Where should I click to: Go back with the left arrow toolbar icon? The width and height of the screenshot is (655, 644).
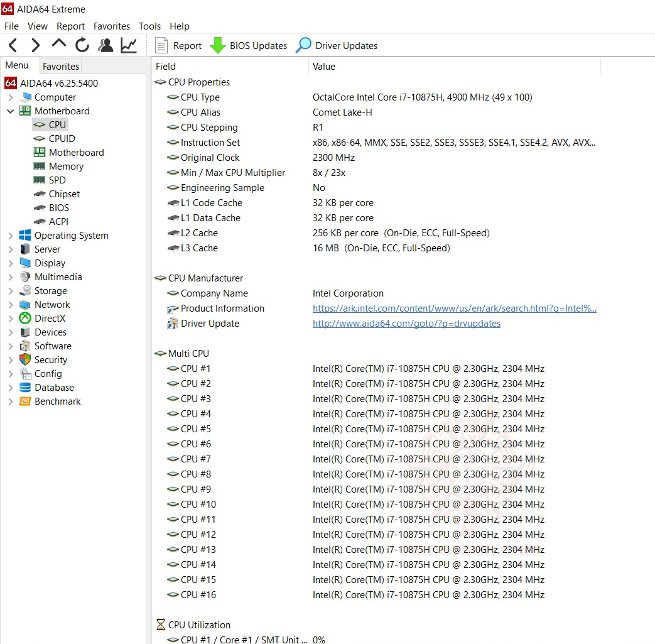coord(13,45)
